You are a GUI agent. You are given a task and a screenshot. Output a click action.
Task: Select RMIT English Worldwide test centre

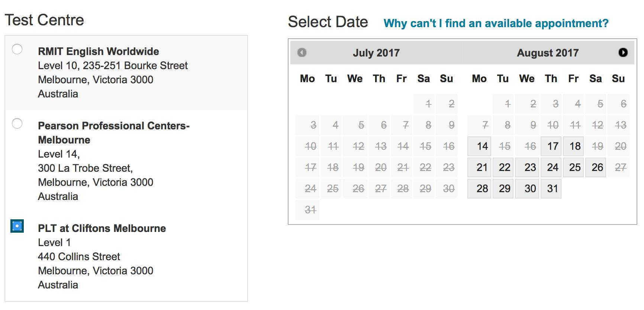(17, 49)
